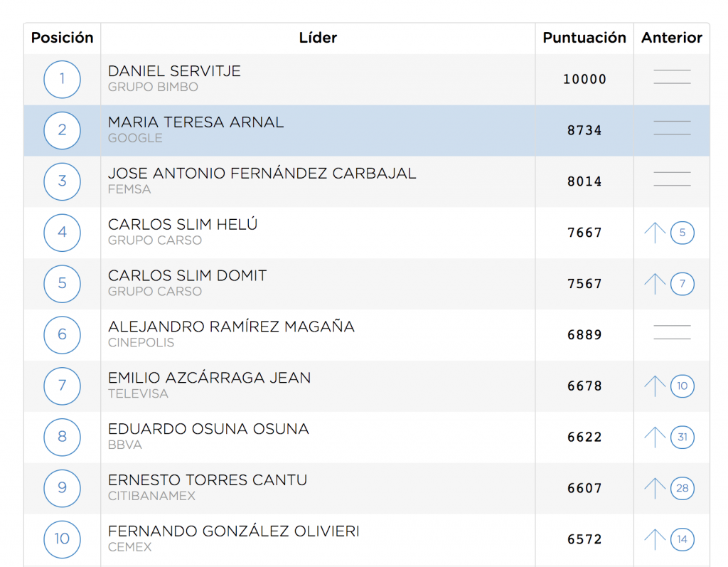This screenshot has height=567, width=728.
Task: Click previous rank 31 circle badge
Action: (682, 437)
